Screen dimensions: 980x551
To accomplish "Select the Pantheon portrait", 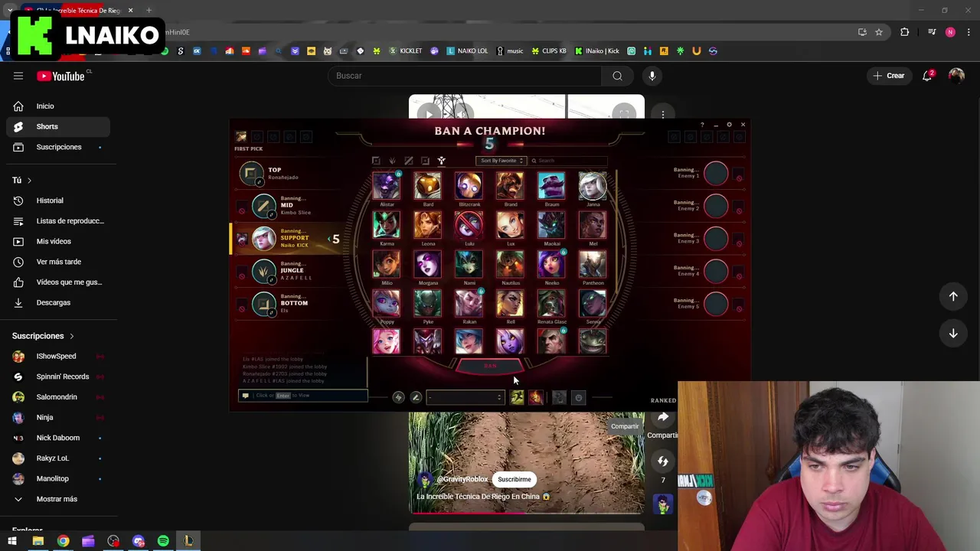I will [x=593, y=264].
